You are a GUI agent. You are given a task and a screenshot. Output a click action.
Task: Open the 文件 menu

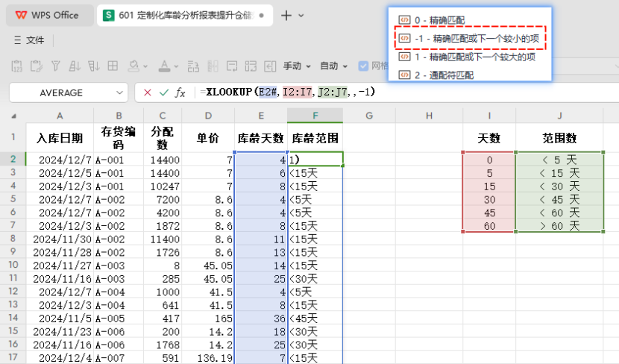(29, 40)
